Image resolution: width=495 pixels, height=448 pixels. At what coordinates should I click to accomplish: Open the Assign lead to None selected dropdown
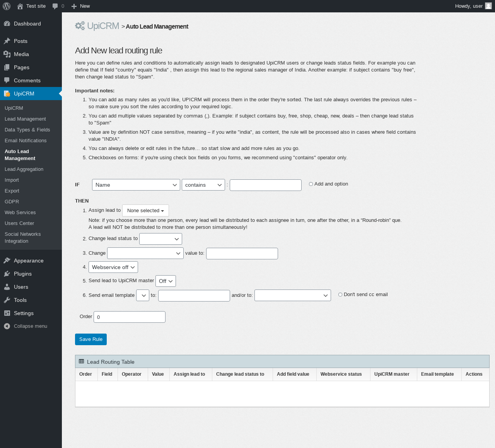click(x=145, y=211)
